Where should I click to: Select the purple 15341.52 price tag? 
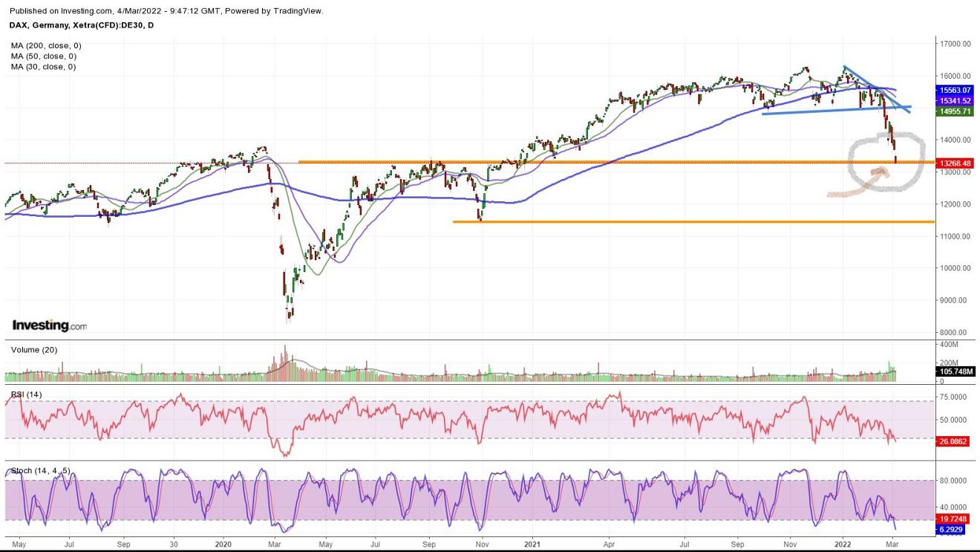(955, 100)
